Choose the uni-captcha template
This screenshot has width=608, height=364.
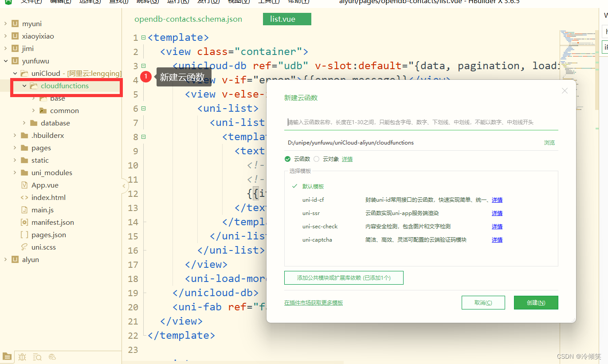tap(317, 240)
